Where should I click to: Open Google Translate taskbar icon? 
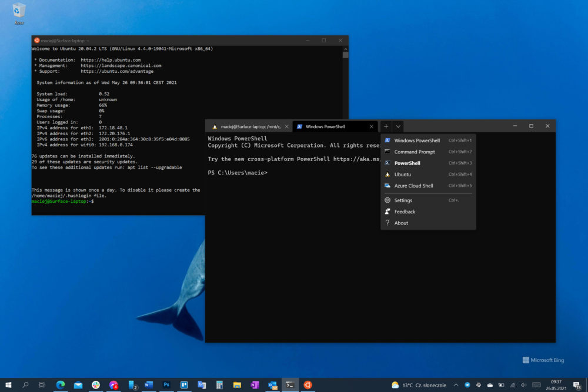coord(202,385)
